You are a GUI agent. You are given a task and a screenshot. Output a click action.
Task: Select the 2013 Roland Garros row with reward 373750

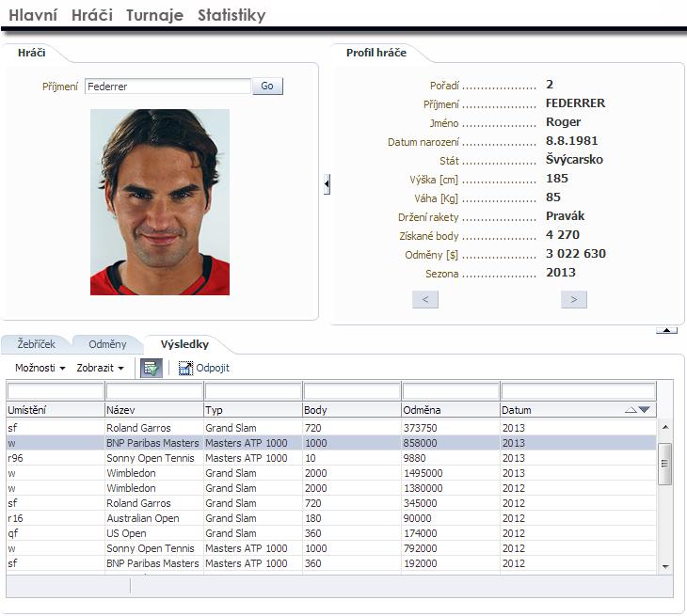tap(331, 428)
